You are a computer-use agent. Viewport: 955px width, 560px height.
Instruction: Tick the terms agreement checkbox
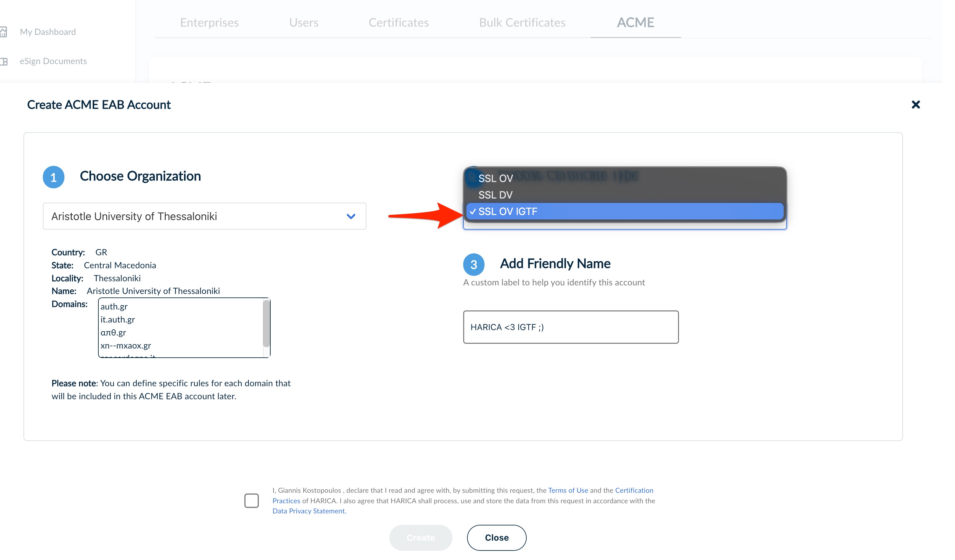251,501
